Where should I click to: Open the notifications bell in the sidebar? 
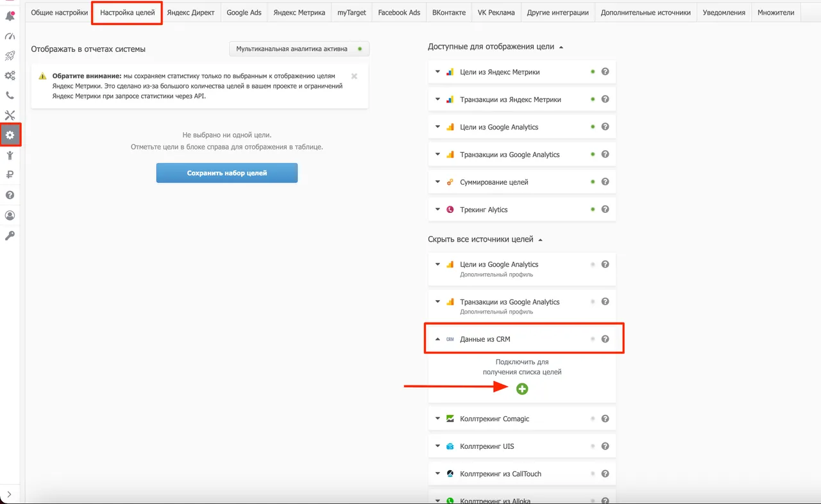tap(10, 16)
